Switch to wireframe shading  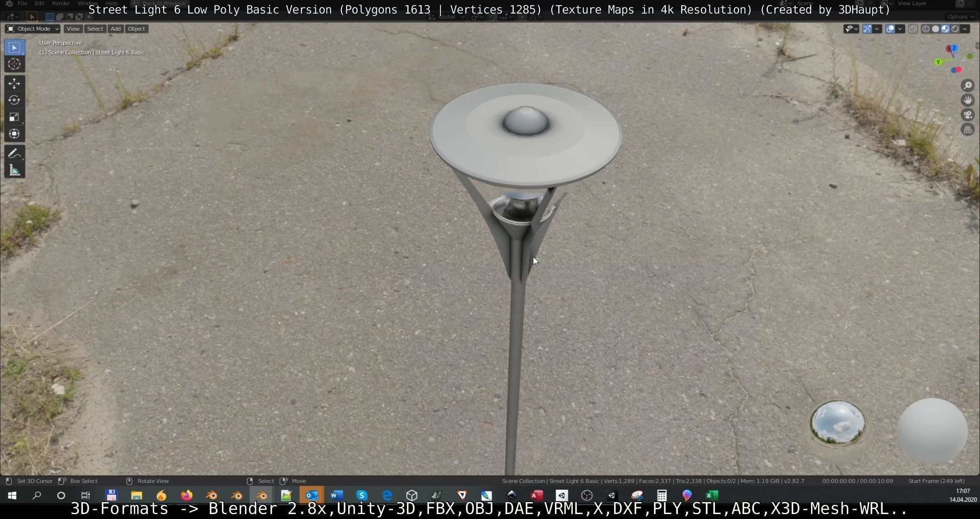[x=926, y=29]
